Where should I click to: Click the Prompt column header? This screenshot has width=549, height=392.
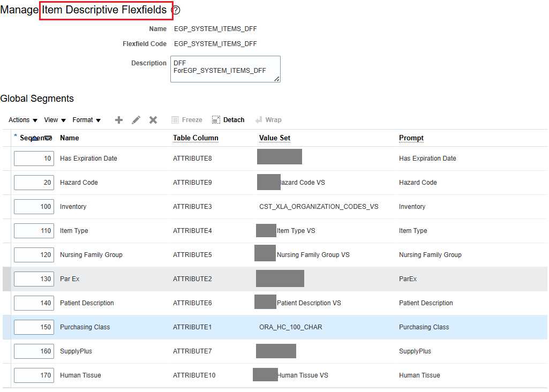[411, 138]
